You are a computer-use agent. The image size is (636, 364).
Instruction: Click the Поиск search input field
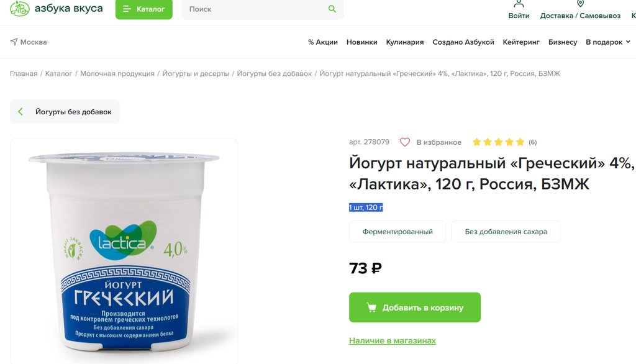point(255,9)
